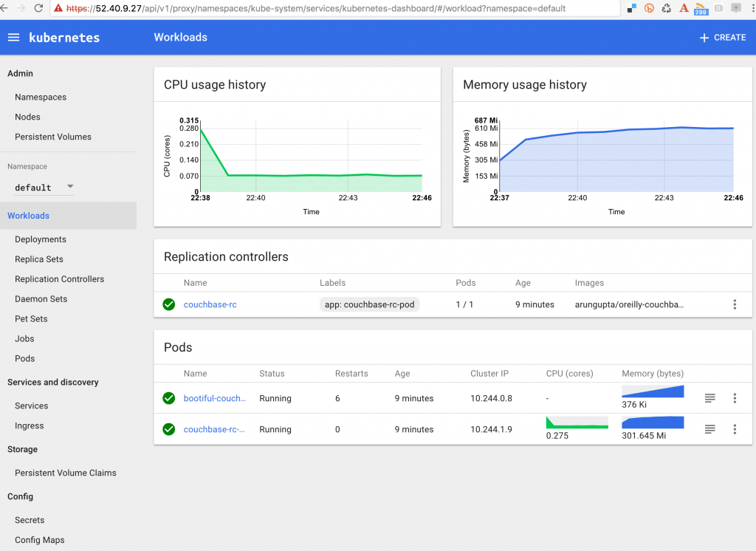Click the 301.645 Mi memory value
756x551 pixels.
click(x=644, y=435)
